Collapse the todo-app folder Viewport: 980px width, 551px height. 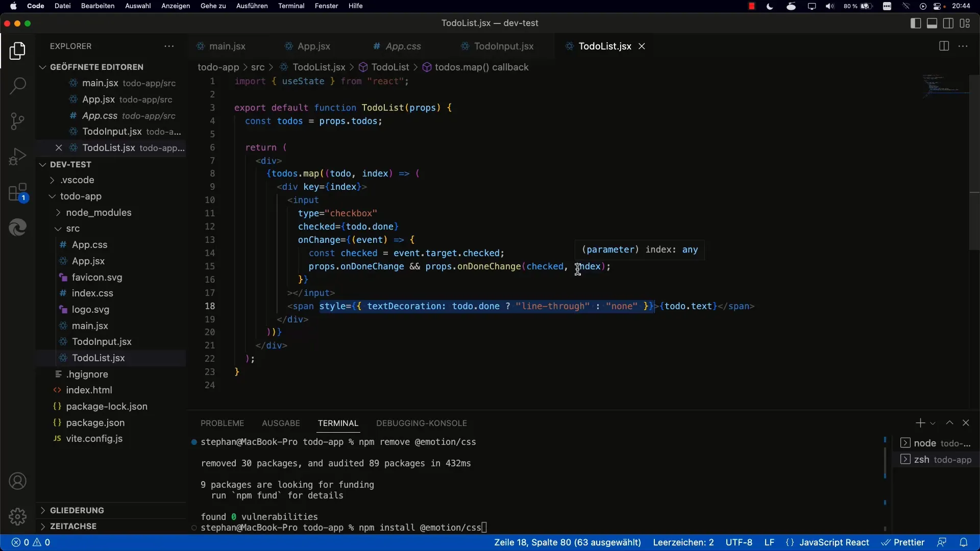click(81, 196)
